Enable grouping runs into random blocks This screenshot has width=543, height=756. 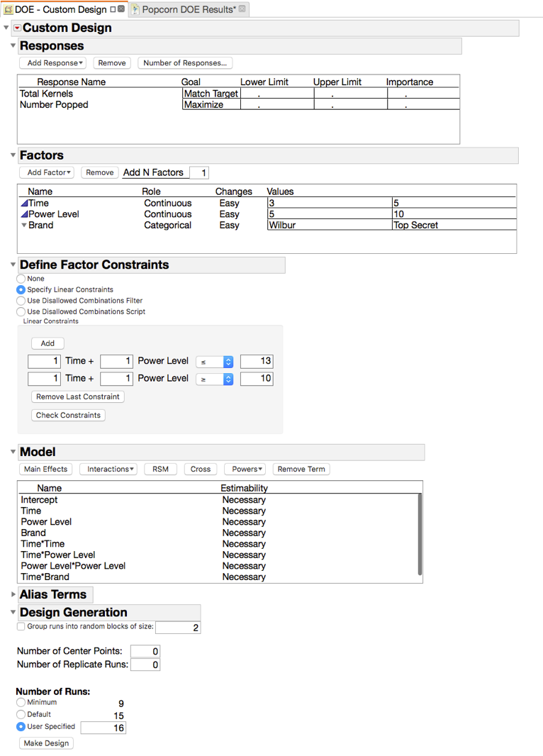20,626
